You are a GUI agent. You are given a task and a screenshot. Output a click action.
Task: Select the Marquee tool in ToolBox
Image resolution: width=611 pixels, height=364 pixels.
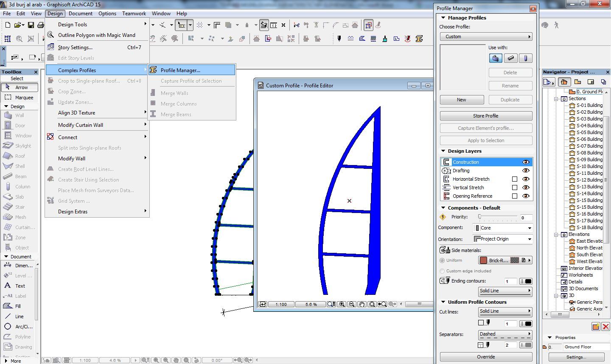(20, 98)
